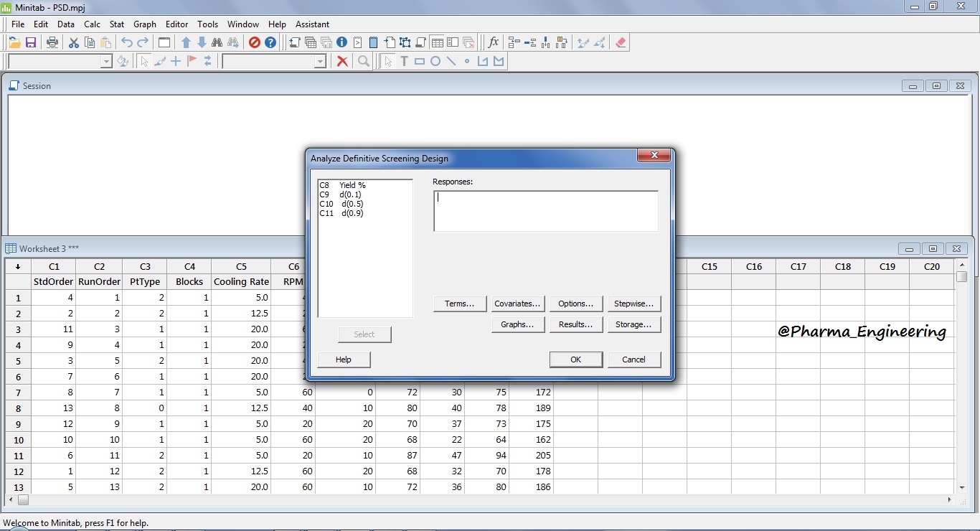Open Stepwise options in the dialog
Screen dimensions: 980x531
(633, 303)
